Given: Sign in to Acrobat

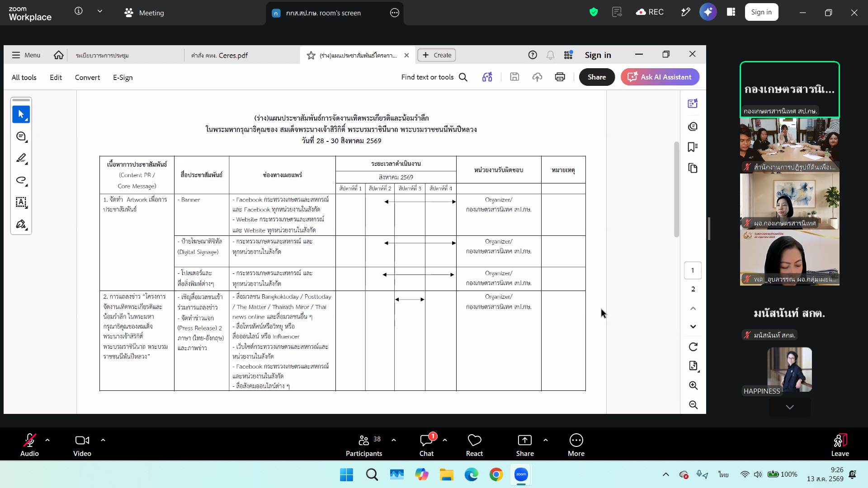Looking at the screenshot, I should coord(598,55).
